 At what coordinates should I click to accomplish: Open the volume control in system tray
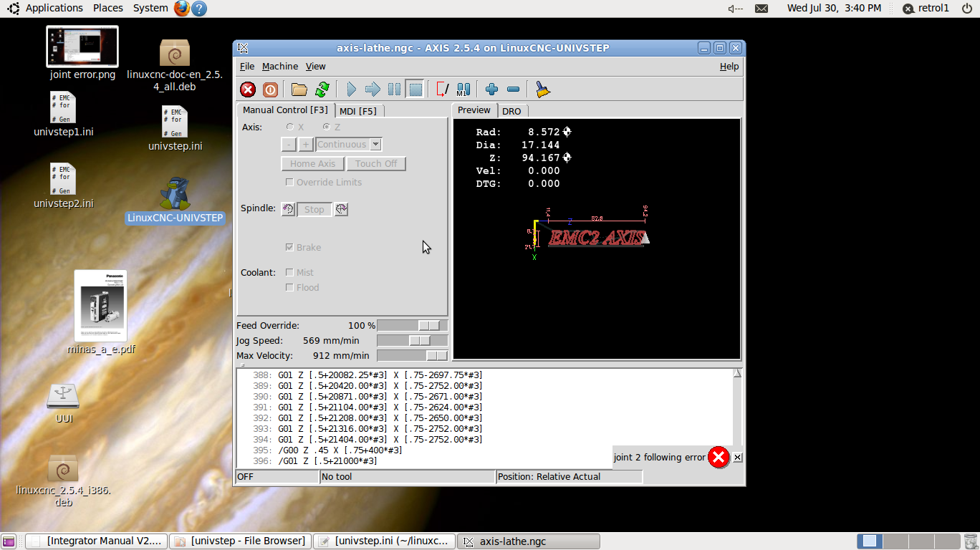tap(735, 9)
